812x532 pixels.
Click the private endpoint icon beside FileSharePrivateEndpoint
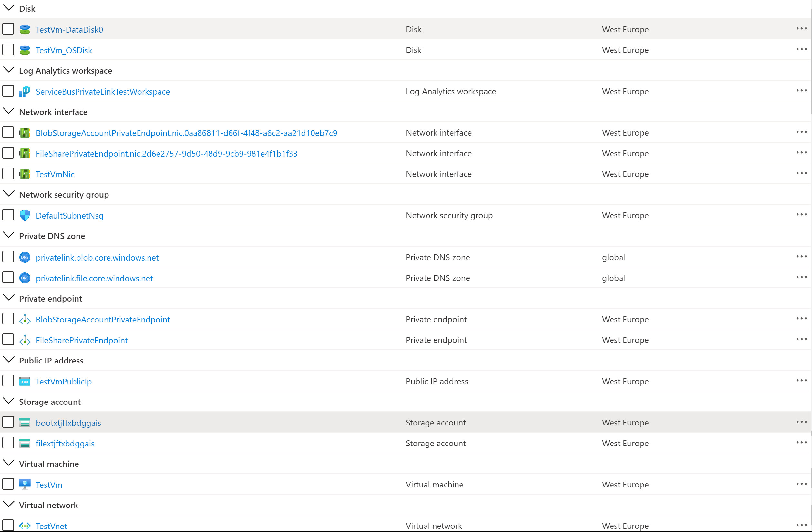pyautogui.click(x=25, y=340)
